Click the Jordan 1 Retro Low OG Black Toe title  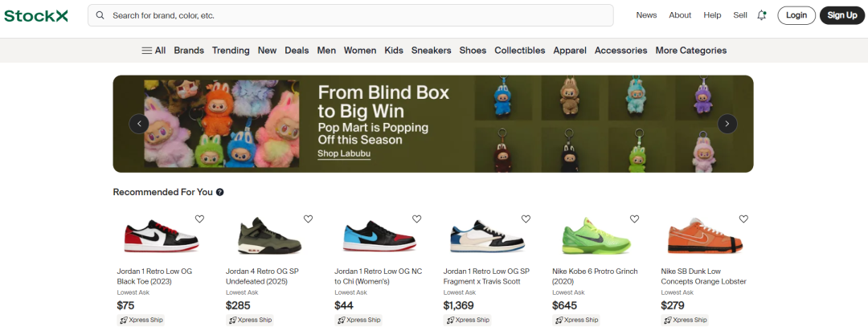[154, 276]
